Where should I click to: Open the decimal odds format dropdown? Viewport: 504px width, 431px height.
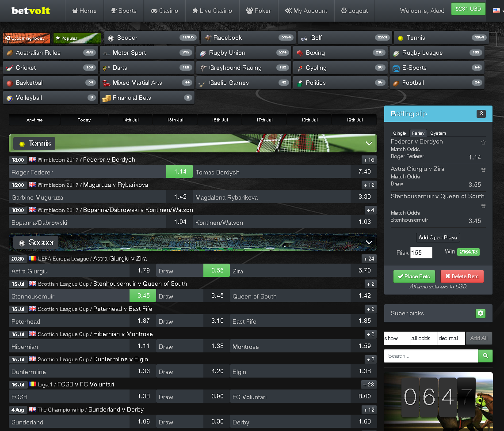pos(451,338)
